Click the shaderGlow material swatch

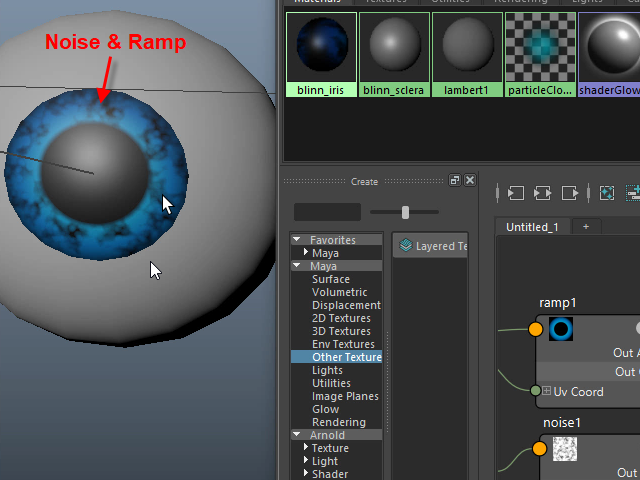tap(610, 47)
